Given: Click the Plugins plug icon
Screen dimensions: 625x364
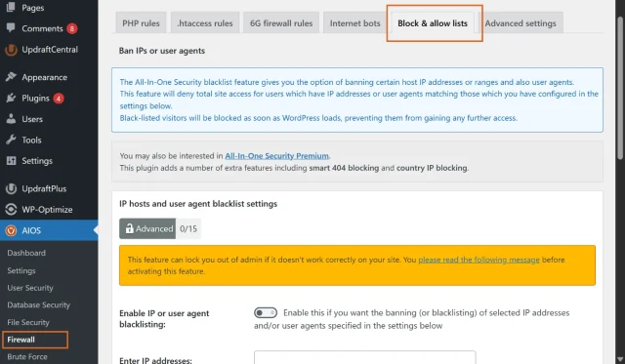Looking at the screenshot, I should 11,98.
